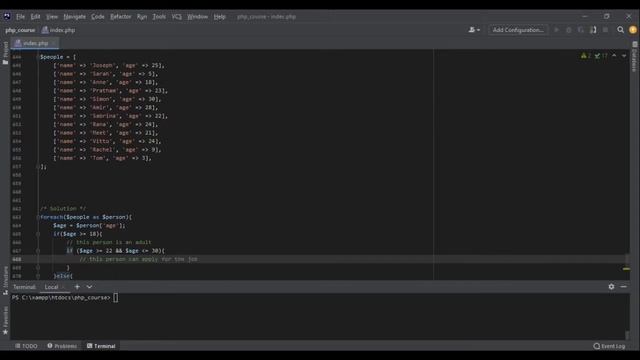The image size is (640, 360).
Task: Open the Help menu
Action: tap(220, 17)
